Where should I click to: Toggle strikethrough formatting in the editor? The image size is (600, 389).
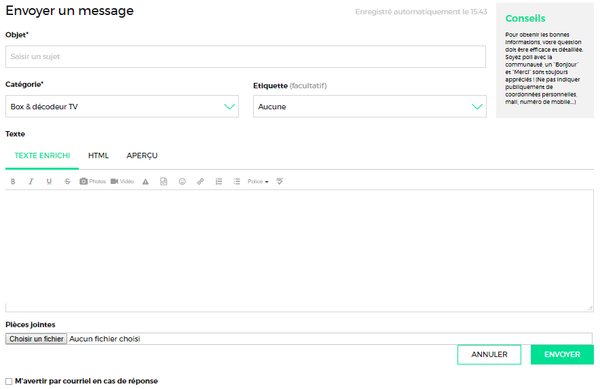point(67,181)
